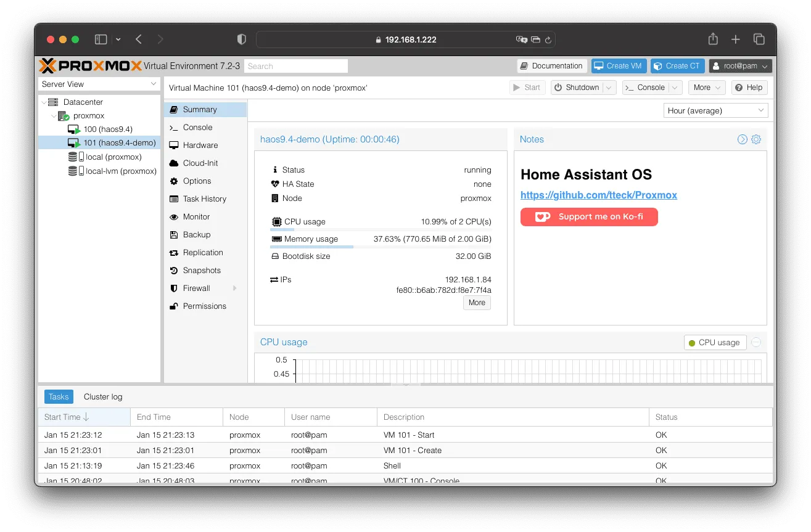Sort by Description column header
This screenshot has width=811, height=532.
coord(513,417)
